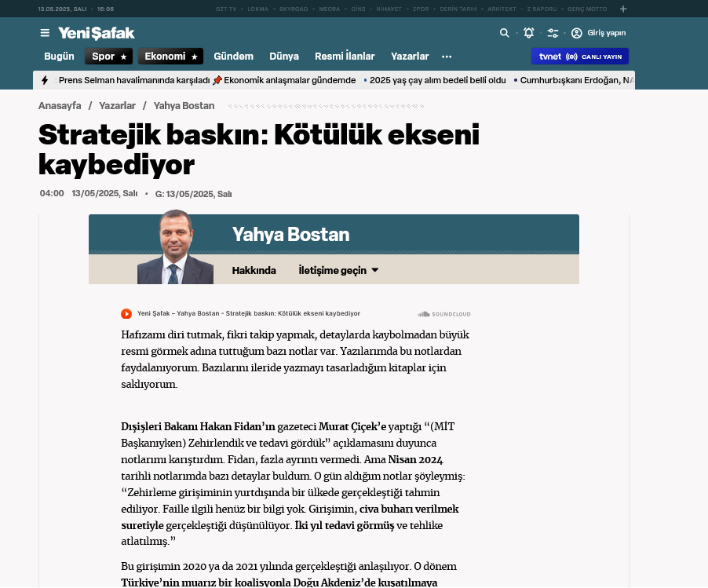This screenshot has height=588, width=708.
Task: Open the hamburger menu next to Yeni Şafak logo
Action: pyautogui.click(x=45, y=33)
